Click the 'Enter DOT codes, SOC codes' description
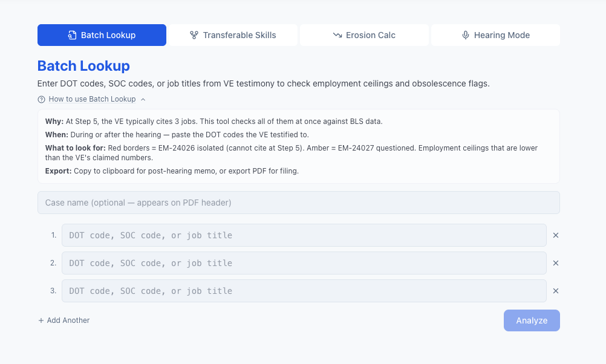The width and height of the screenshot is (606, 364). (x=264, y=83)
